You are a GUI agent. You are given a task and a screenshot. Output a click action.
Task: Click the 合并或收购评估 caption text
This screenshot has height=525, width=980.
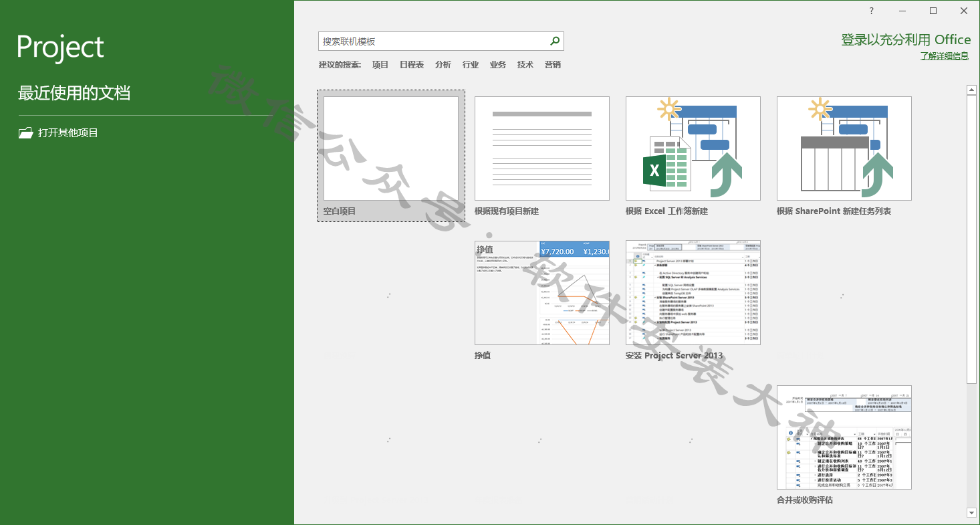805,500
